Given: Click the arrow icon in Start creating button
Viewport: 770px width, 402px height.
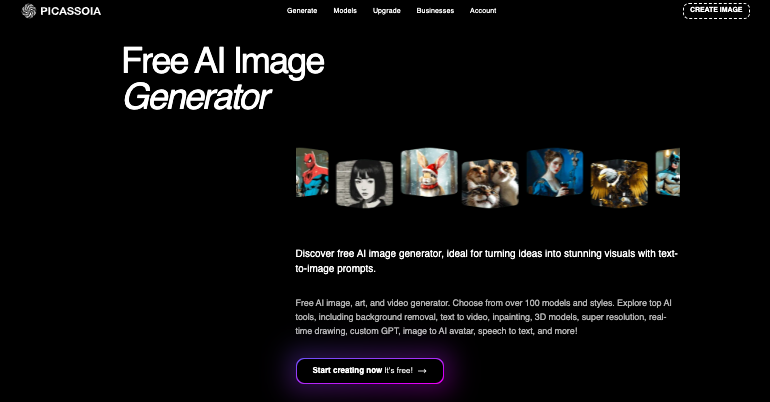Looking at the screenshot, I should coord(422,371).
